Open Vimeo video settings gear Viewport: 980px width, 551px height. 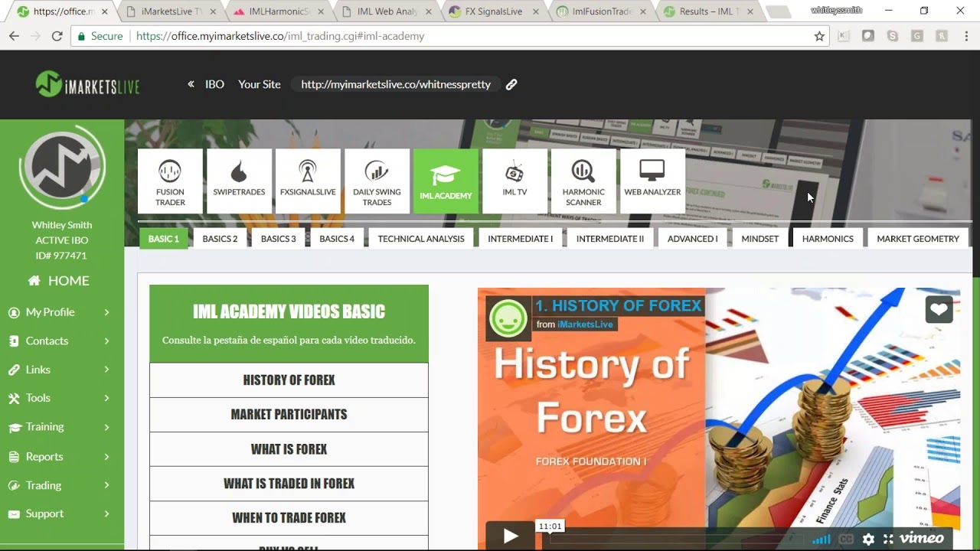[868, 539]
